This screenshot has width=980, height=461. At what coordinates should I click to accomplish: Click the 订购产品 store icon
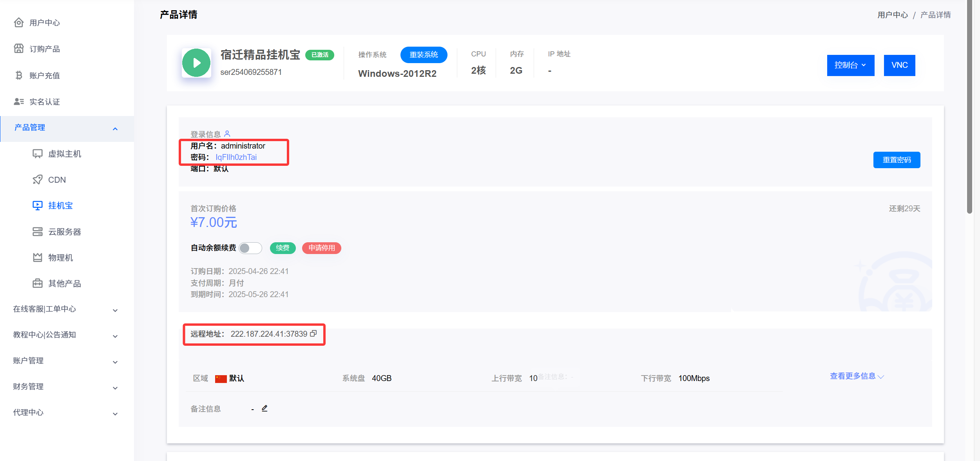18,49
